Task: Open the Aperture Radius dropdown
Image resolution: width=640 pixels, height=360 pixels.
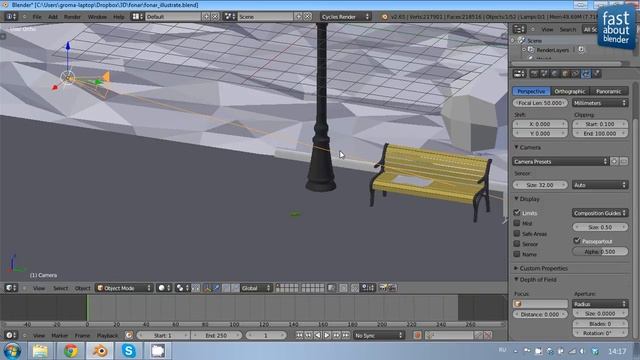Action: pyautogui.click(x=600, y=304)
